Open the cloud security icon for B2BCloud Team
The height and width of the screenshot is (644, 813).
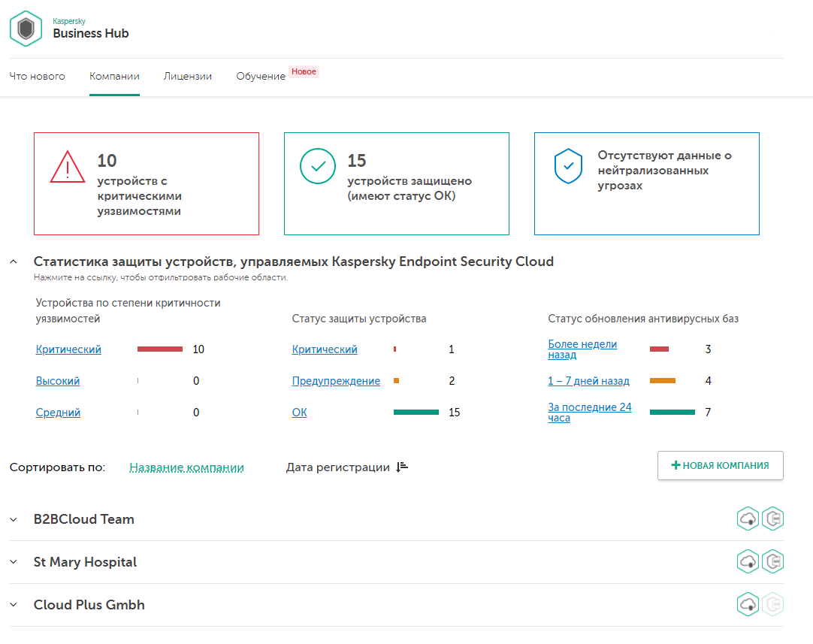pyautogui.click(x=748, y=519)
